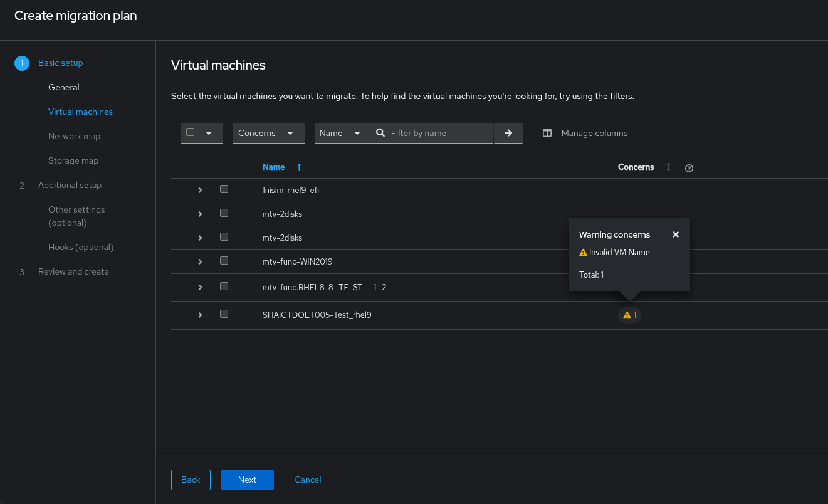Go to the Network map step
The width and height of the screenshot is (828, 504).
point(74,136)
